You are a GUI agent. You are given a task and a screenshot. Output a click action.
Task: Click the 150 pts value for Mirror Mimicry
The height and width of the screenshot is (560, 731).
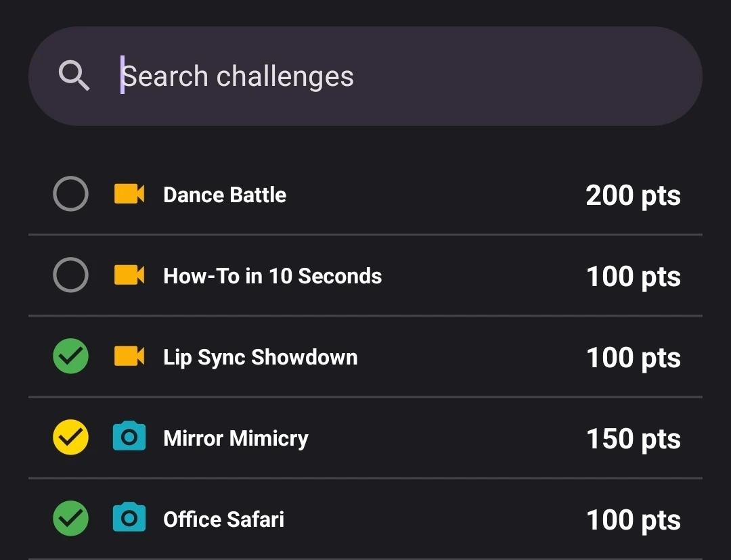[633, 439]
